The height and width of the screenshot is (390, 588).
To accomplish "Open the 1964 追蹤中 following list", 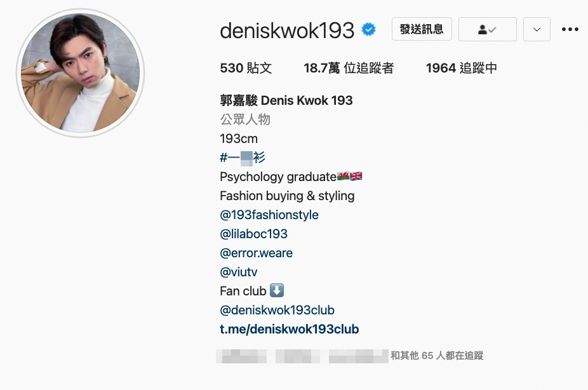I will 461,68.
